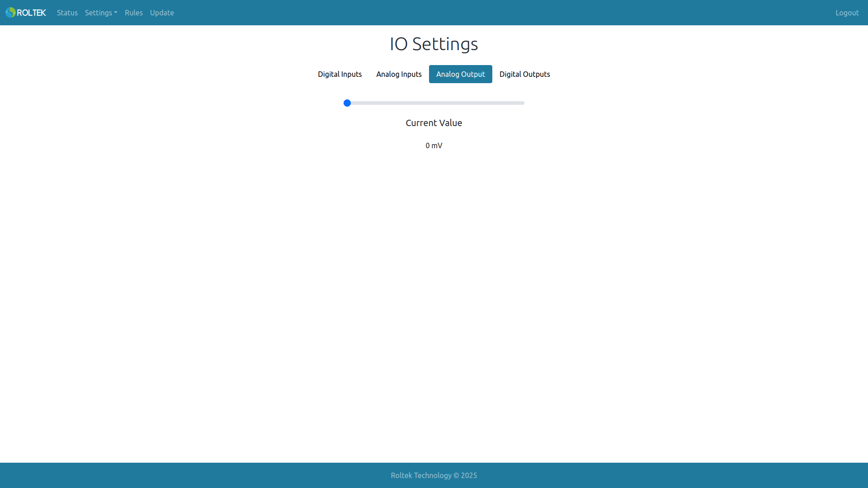Screen dimensions: 868x488
Task: Click the Roltek Technology © 2025 footer text
Action: (x=434, y=475)
